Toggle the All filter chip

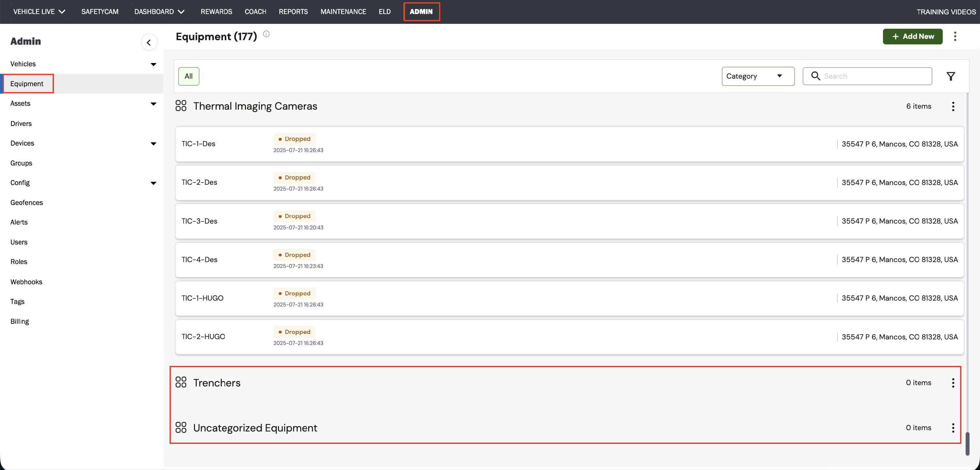tap(188, 76)
